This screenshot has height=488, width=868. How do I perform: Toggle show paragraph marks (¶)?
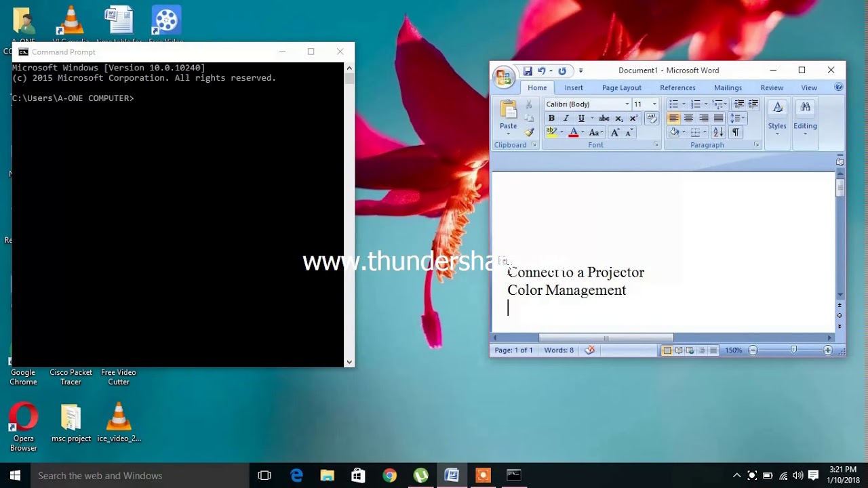coord(735,131)
